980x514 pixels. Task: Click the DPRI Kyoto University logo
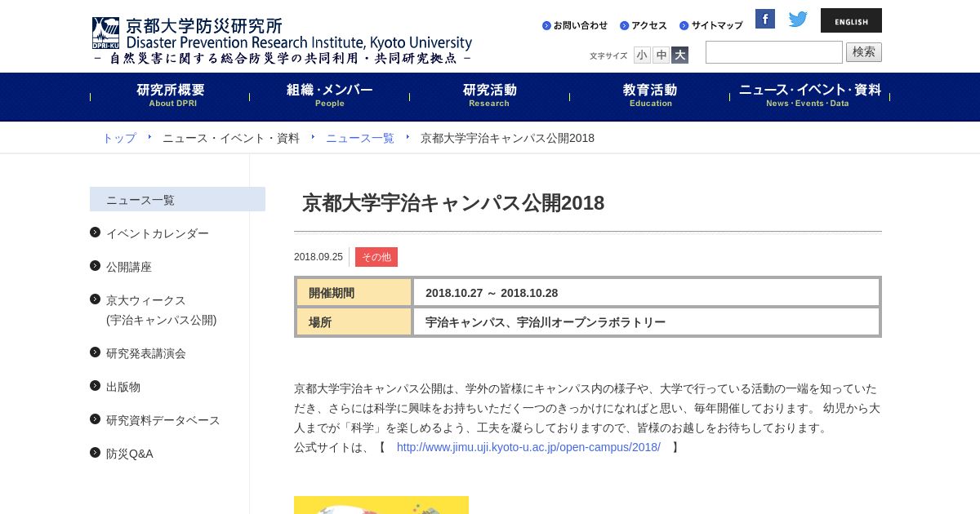tap(282, 40)
